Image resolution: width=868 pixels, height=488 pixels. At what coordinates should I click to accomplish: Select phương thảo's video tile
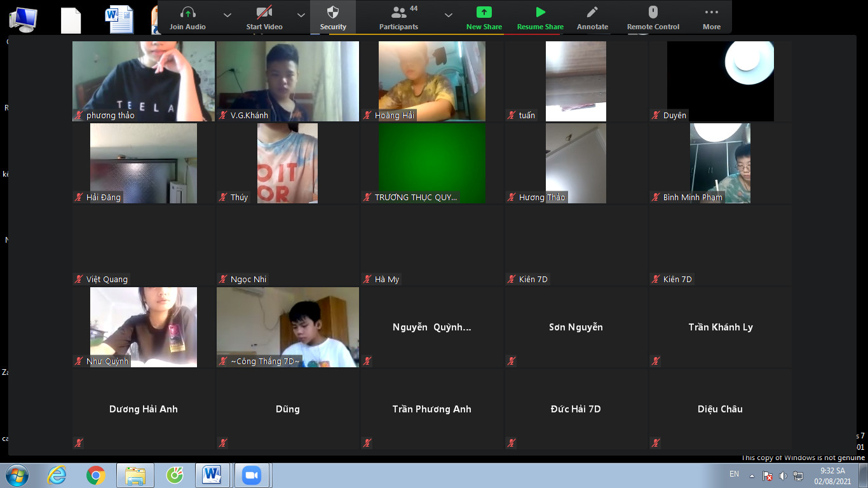click(x=143, y=81)
